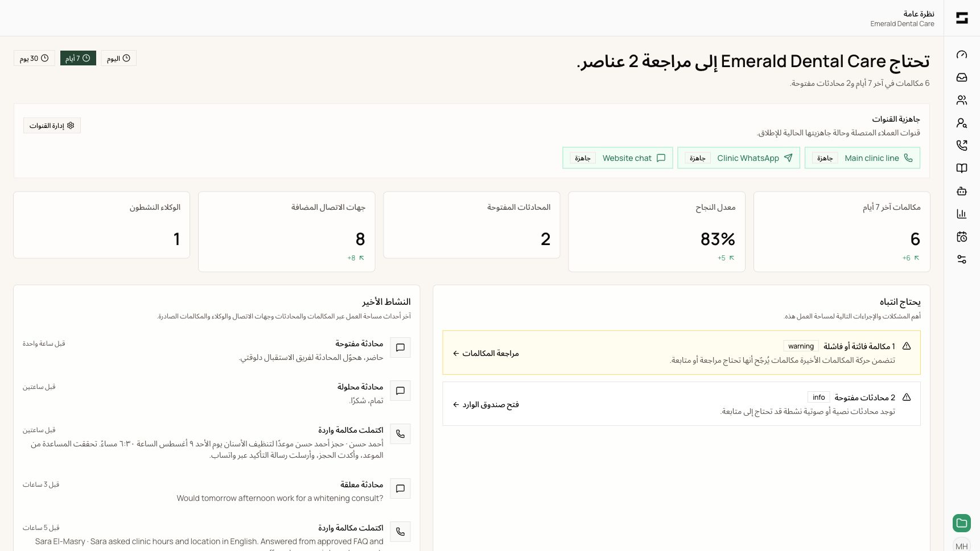Click chat icon beside محادثة مفتوحة activity
The image size is (980, 551).
(401, 347)
